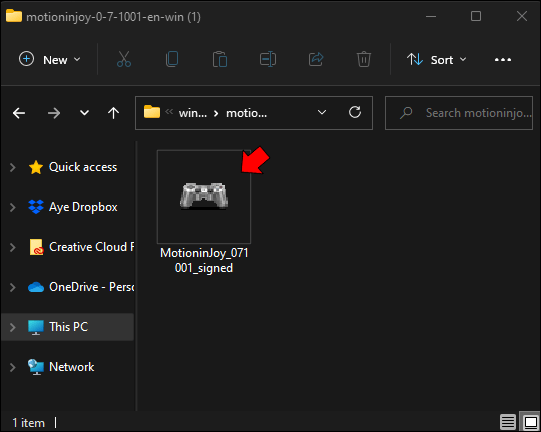Go back with the left arrow

click(19, 113)
